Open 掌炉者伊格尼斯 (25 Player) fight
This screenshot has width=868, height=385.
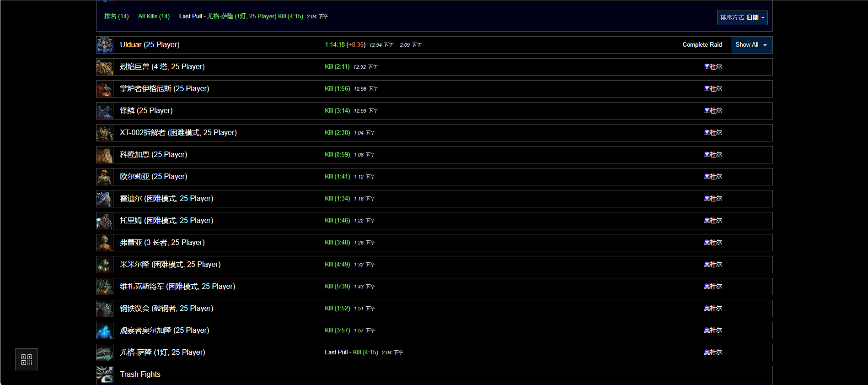(165, 89)
